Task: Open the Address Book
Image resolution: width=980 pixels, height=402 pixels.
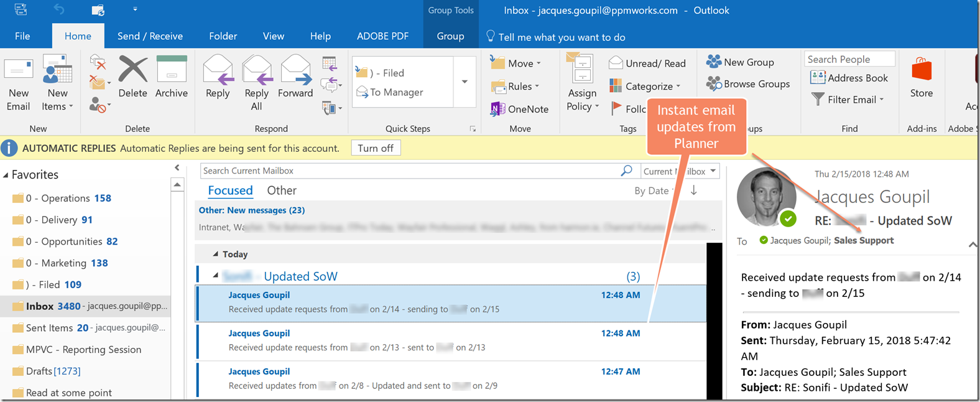Action: point(849,78)
